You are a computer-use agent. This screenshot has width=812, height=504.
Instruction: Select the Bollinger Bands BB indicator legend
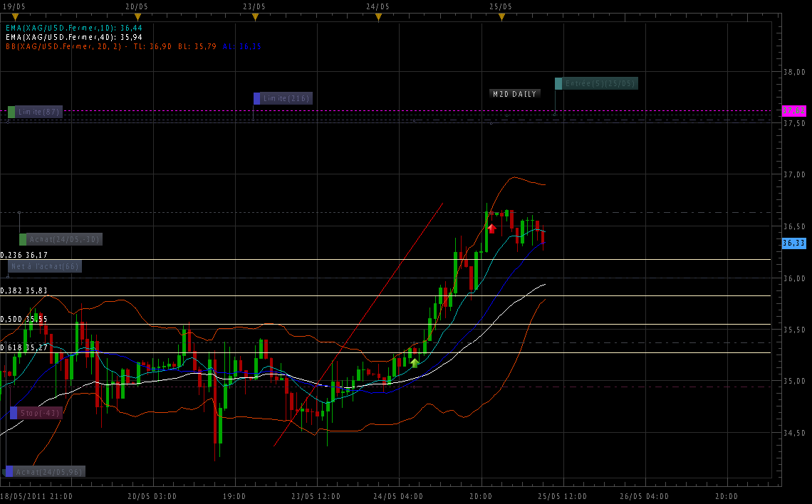coord(132,46)
